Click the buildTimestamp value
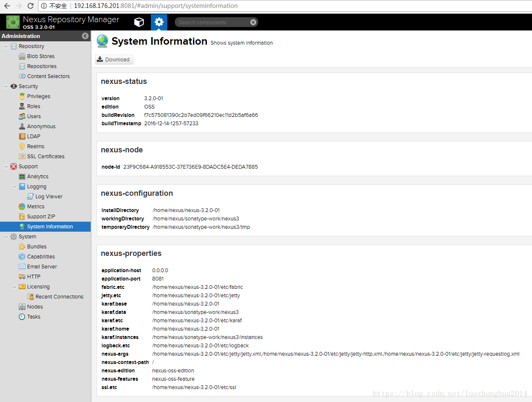The image size is (532, 402). point(171,124)
